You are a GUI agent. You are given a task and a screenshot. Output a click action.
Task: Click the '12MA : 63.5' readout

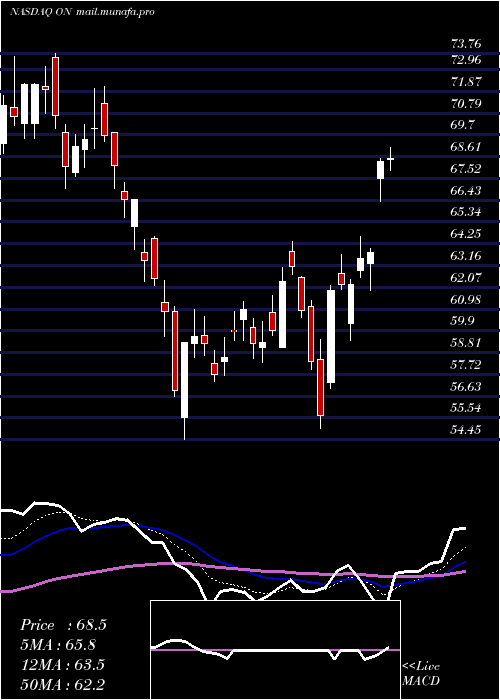point(62,665)
